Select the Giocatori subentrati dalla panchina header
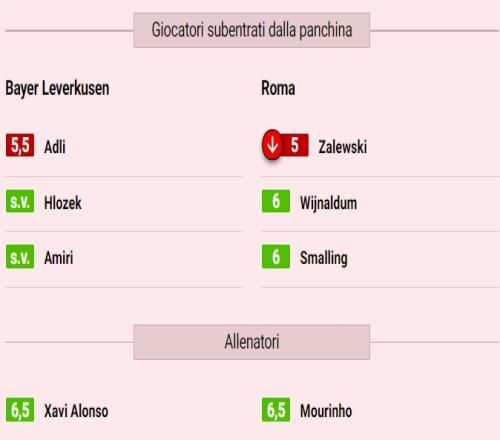 (252, 30)
